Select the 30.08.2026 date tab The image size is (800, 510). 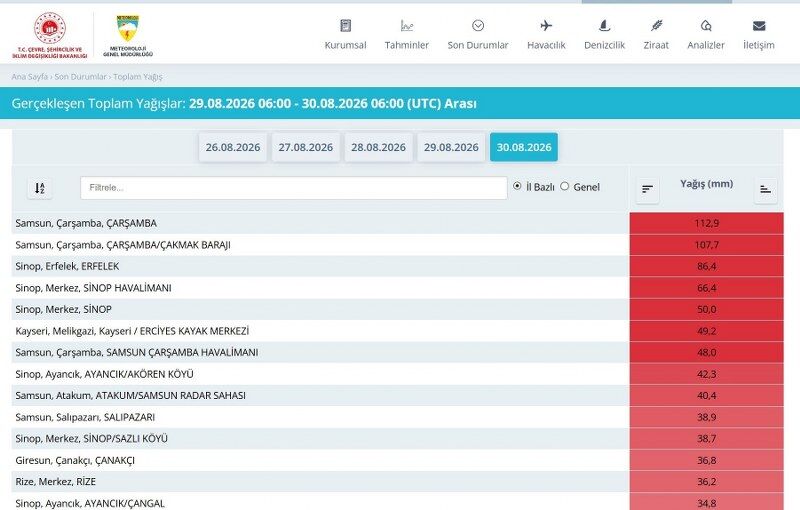point(524,147)
